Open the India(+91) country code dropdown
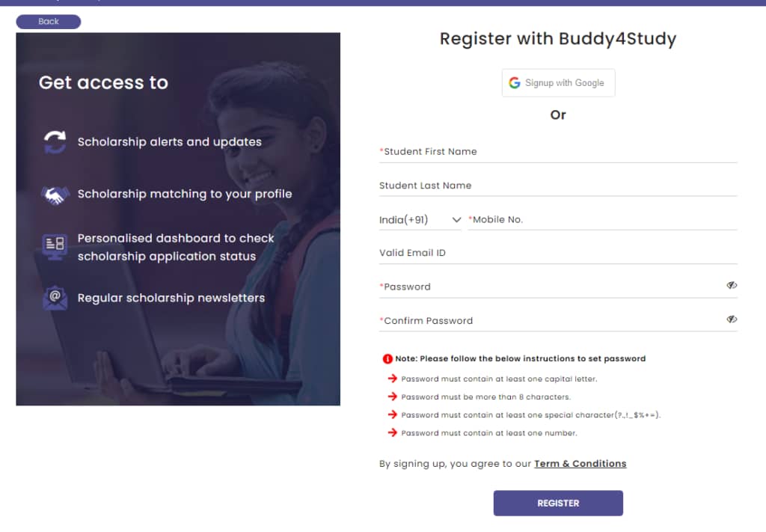The height and width of the screenshot is (532, 766). (x=420, y=220)
